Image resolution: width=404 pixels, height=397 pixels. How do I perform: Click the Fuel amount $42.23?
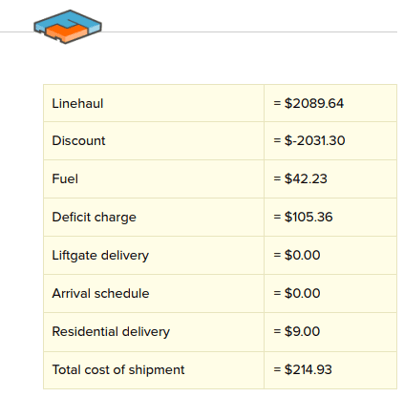(x=300, y=179)
